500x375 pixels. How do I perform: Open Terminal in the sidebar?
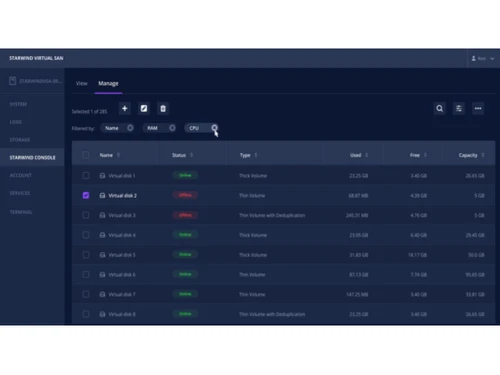click(21, 212)
